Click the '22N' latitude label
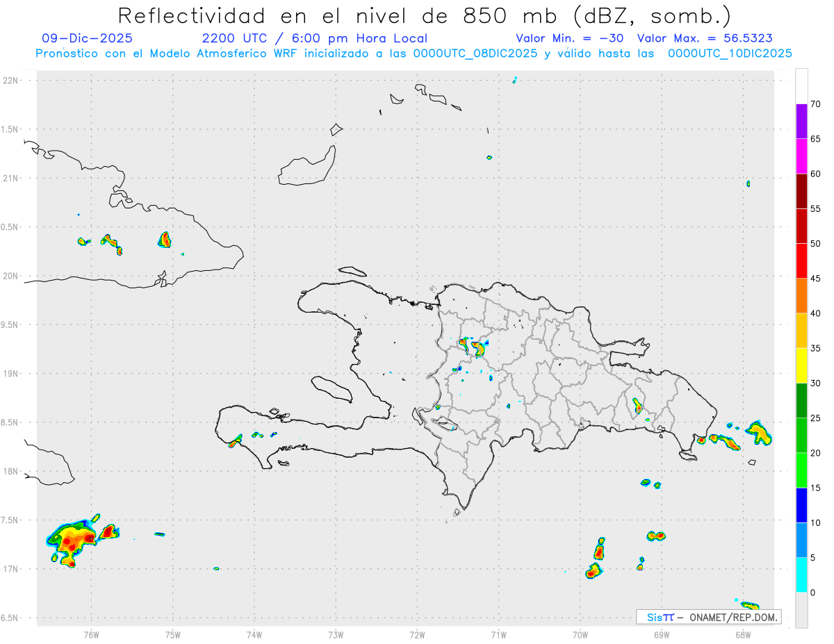Screen dimensions: 834x644 [x=10, y=81]
